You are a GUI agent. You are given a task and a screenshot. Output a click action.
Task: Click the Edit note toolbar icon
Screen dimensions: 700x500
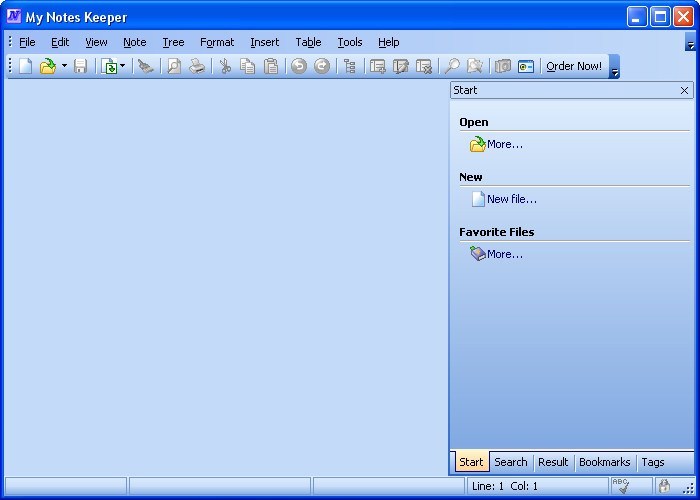[401, 66]
